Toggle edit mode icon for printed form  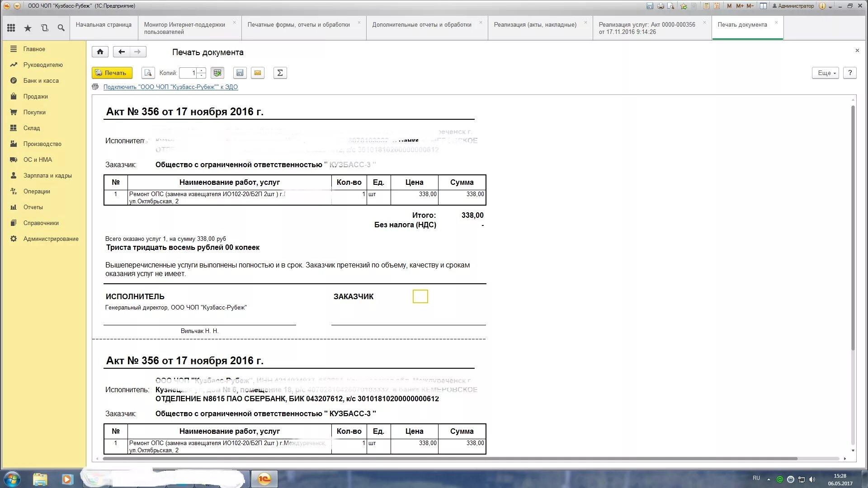point(217,73)
